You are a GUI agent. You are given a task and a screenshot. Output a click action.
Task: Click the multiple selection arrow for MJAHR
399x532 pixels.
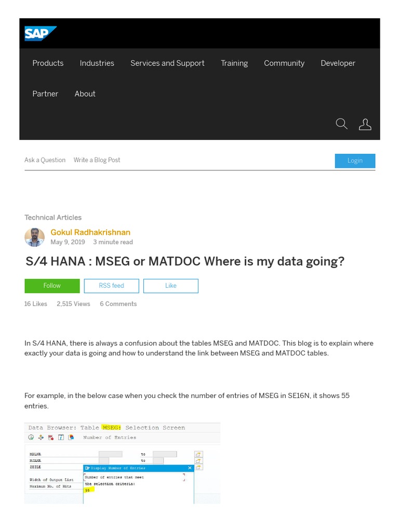click(x=198, y=461)
